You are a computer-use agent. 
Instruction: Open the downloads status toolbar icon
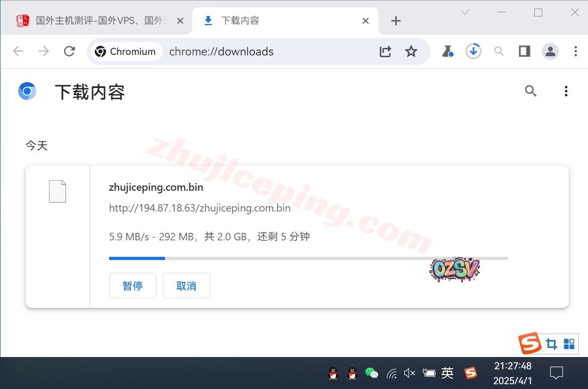(x=473, y=51)
